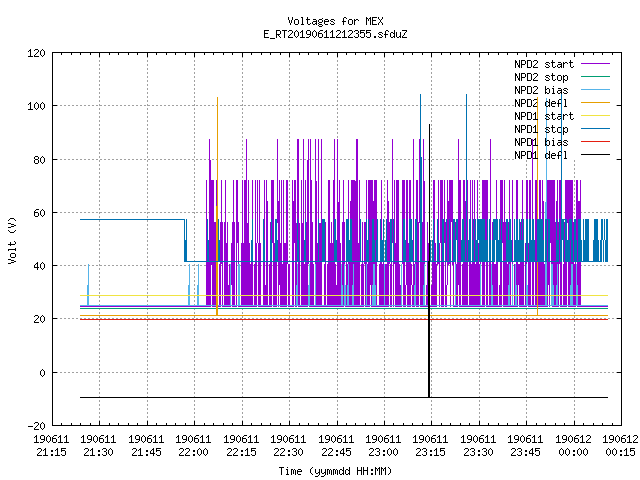Click the y-axis tick value 40
640x480 pixels.
click(x=39, y=266)
